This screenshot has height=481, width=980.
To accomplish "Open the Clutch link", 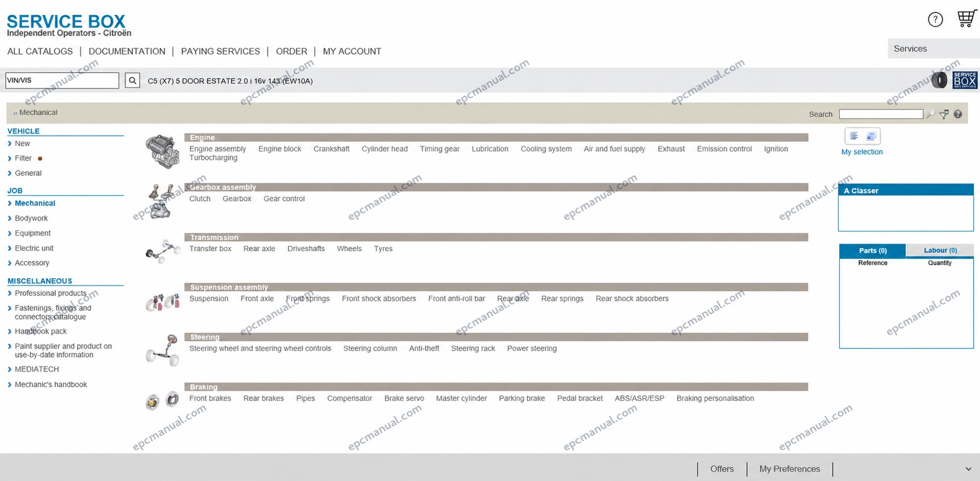I will tap(200, 199).
